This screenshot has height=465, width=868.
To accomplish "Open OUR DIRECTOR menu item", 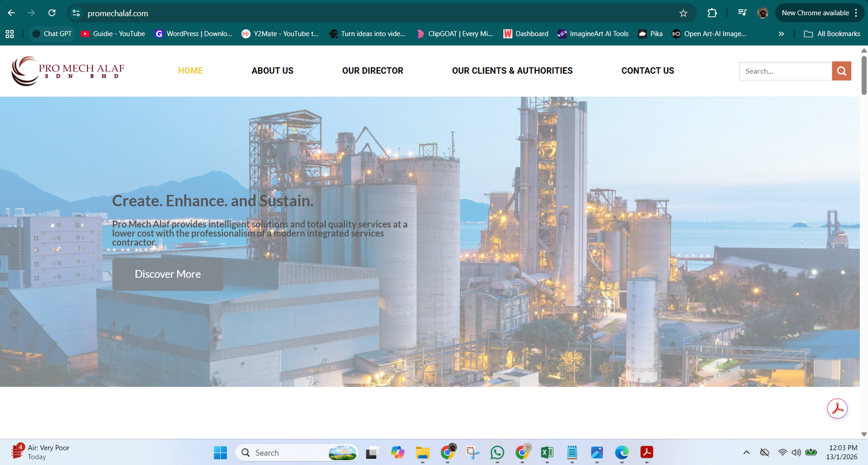I will click(373, 70).
